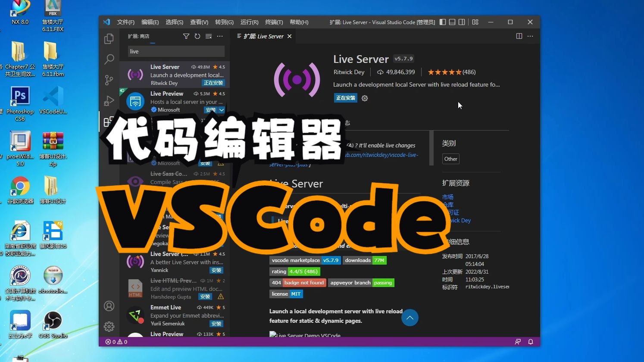Click the appveyor branch passing badge
This screenshot has width=644, height=362.
[361, 283]
